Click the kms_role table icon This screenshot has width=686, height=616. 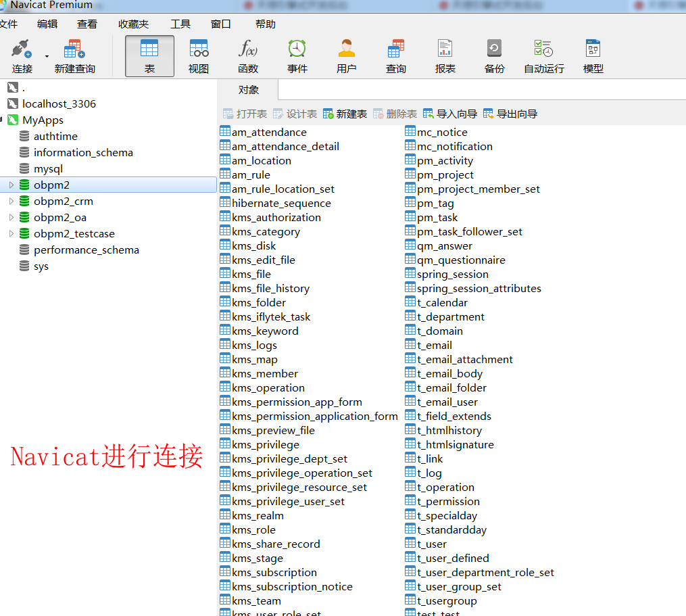click(225, 529)
